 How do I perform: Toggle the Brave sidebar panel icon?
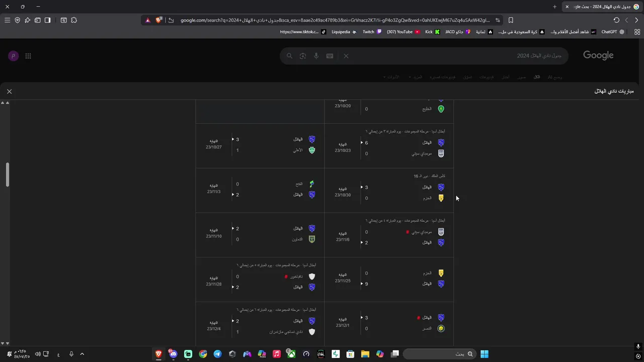coord(47,20)
